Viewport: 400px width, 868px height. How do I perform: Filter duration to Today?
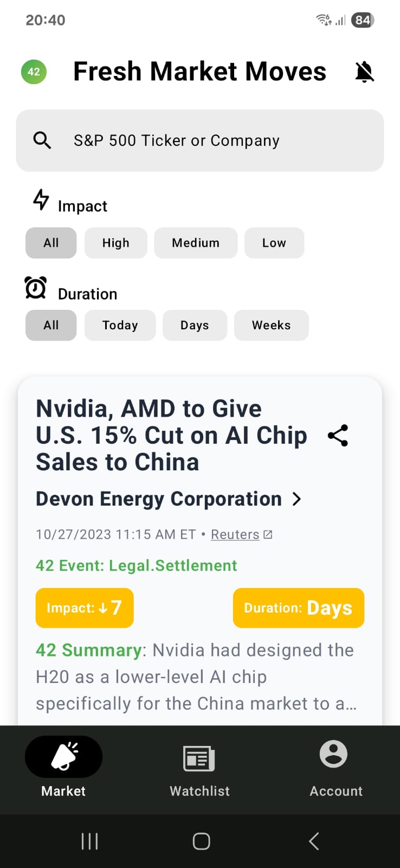(x=120, y=325)
